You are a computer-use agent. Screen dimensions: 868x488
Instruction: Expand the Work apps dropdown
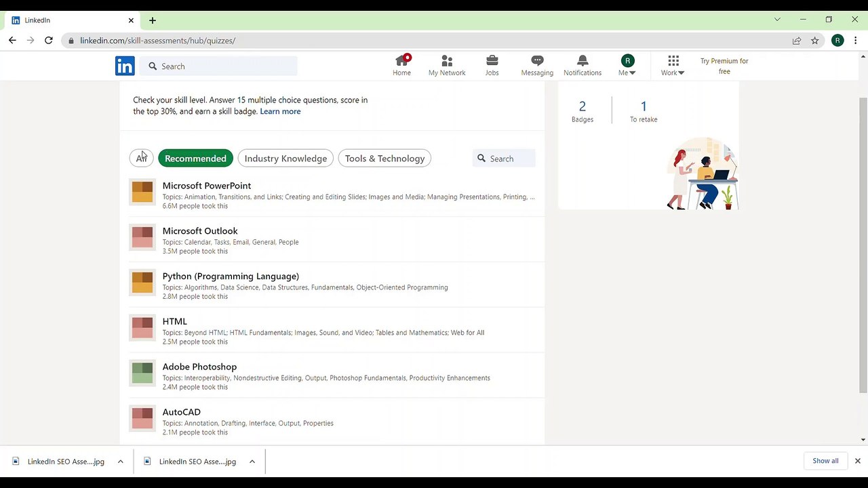click(x=673, y=66)
